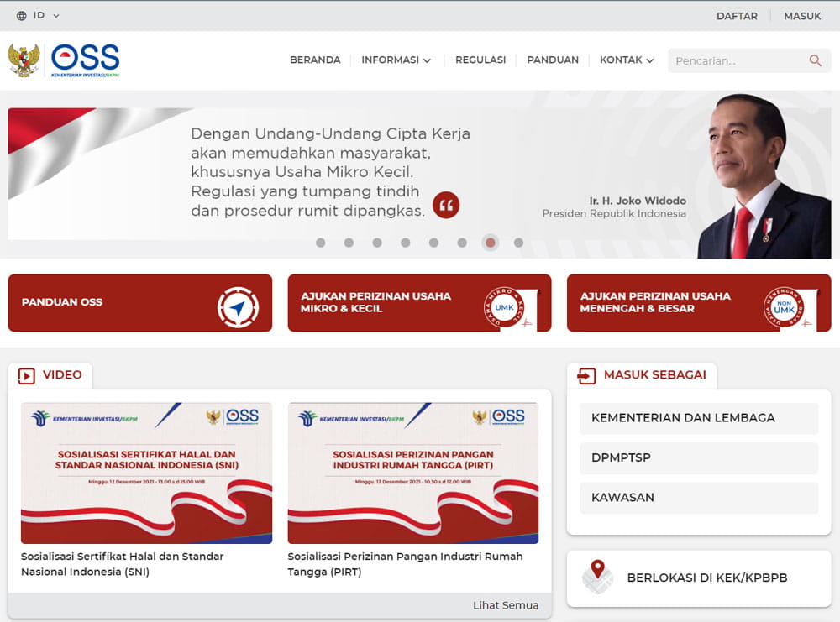Click the red quotation mark icon
This screenshot has height=622, width=840.
[x=446, y=205]
